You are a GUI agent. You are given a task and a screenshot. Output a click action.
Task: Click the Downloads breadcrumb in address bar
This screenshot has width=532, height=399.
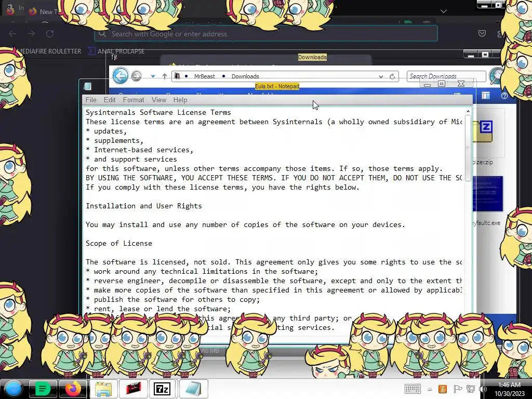tap(245, 76)
